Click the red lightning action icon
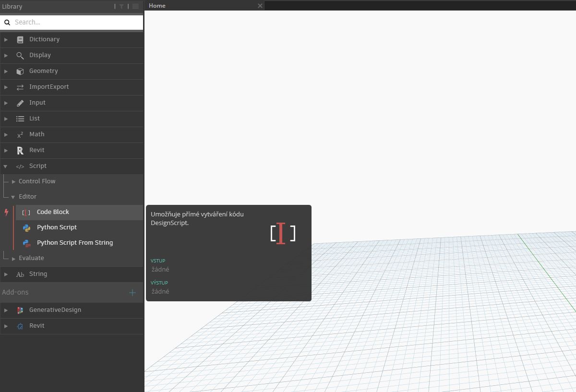576x392 pixels. pyautogui.click(x=6, y=212)
